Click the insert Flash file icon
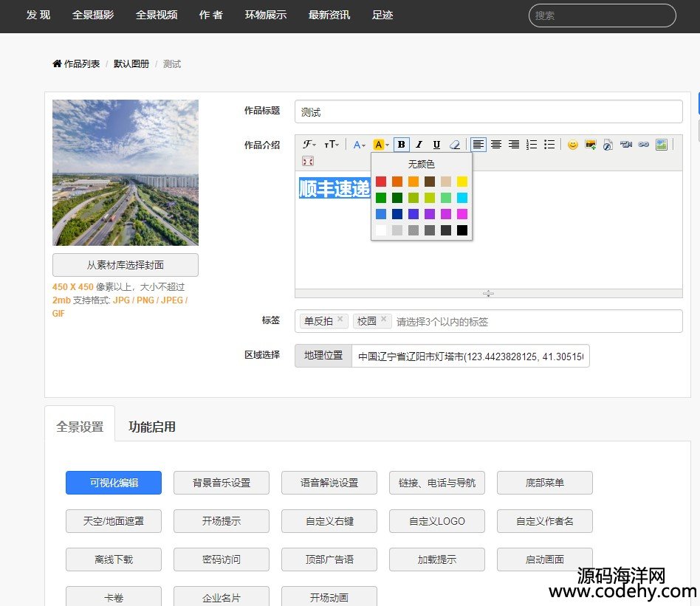The image size is (700, 606). pos(608,145)
